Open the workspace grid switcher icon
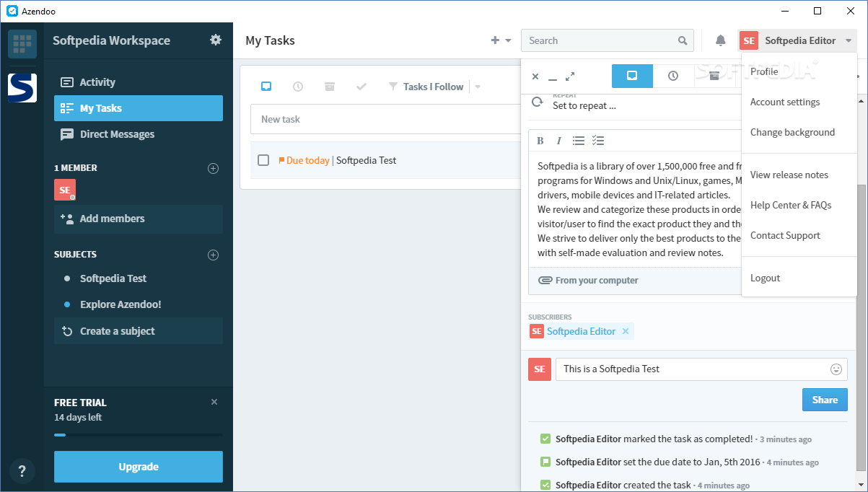This screenshot has height=492, width=868. (22, 43)
